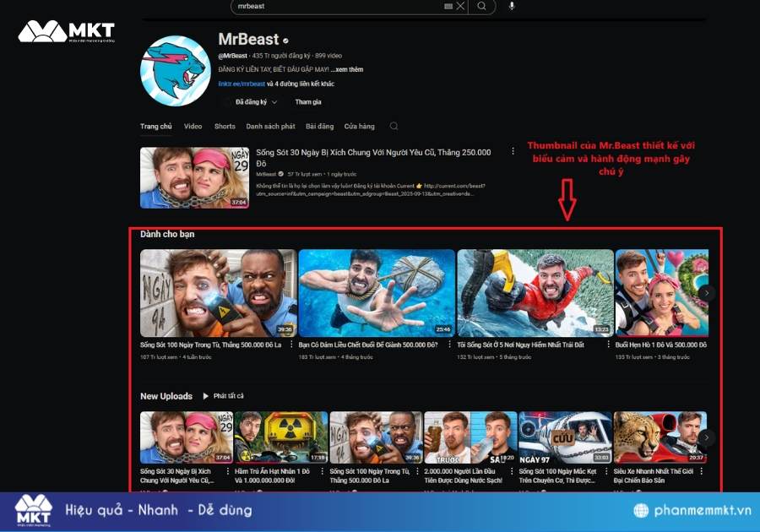
Task: Switch to the Video tab
Action: (193, 126)
